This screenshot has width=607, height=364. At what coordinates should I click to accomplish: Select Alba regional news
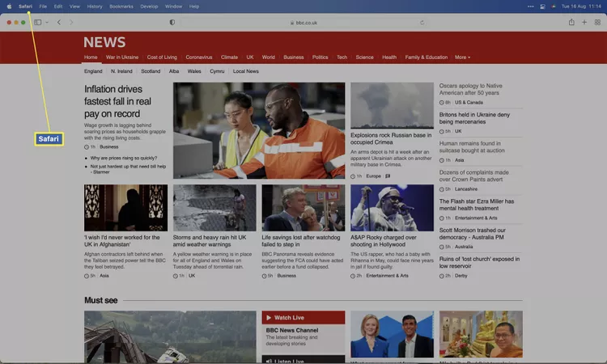click(x=174, y=71)
